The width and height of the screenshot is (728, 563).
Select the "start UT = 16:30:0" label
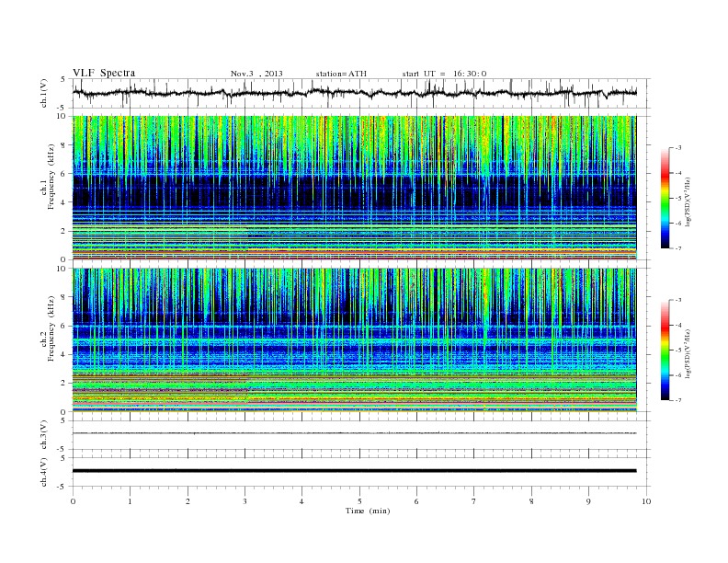(444, 74)
